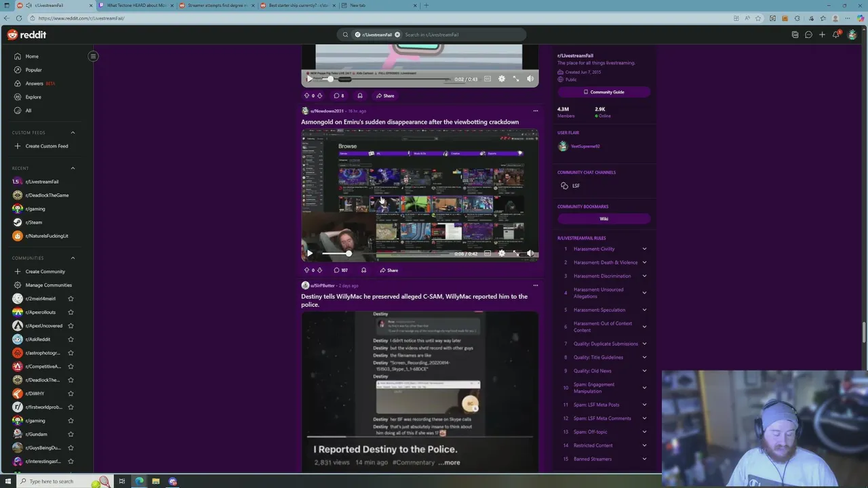Open r/DeadlockTheGame in Recent list
This screenshot has height=488, width=868.
tap(45, 195)
